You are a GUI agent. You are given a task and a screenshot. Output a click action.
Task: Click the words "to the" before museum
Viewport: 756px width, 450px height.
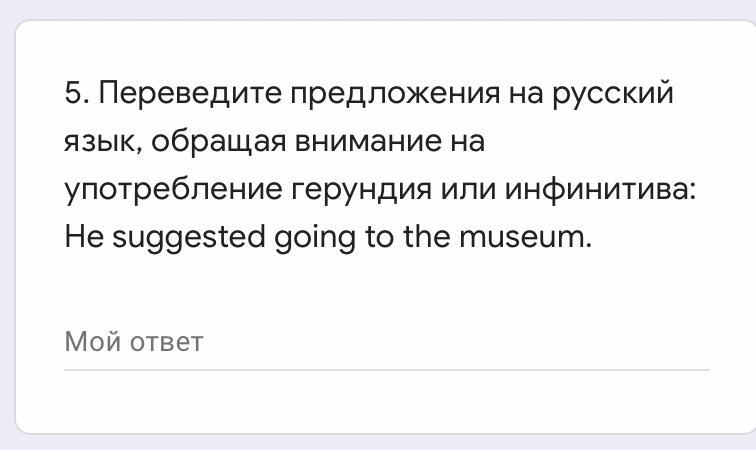[x=407, y=236]
